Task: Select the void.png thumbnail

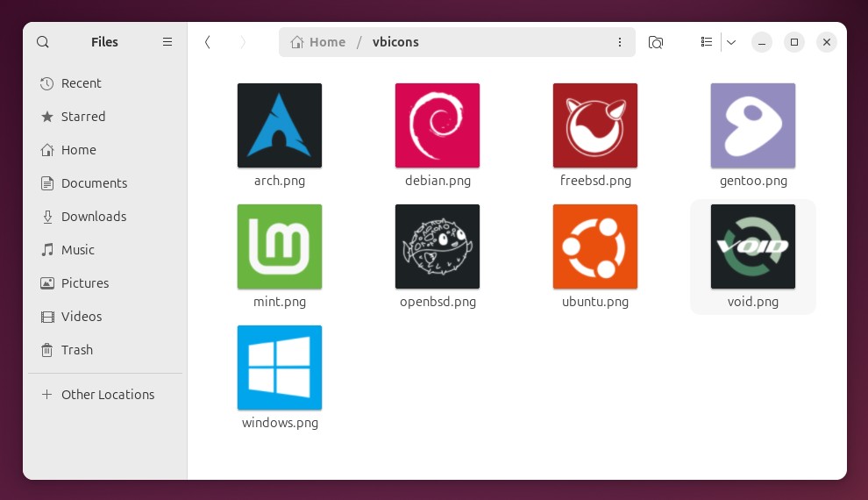Action: (753, 246)
